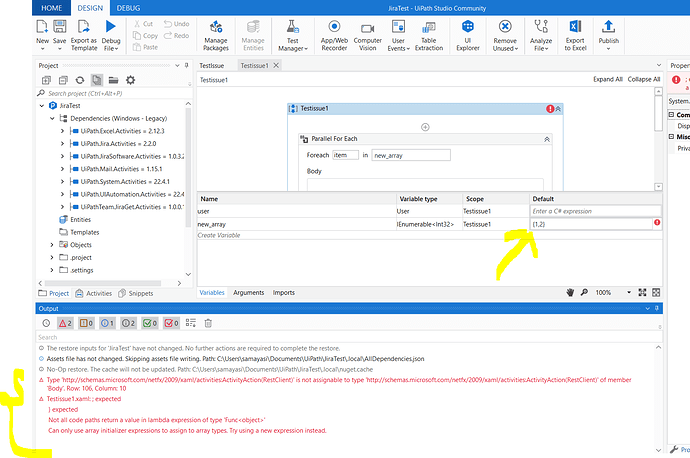This screenshot has width=690, height=458.
Task: Toggle warnings filter showing 0
Action: [86, 323]
